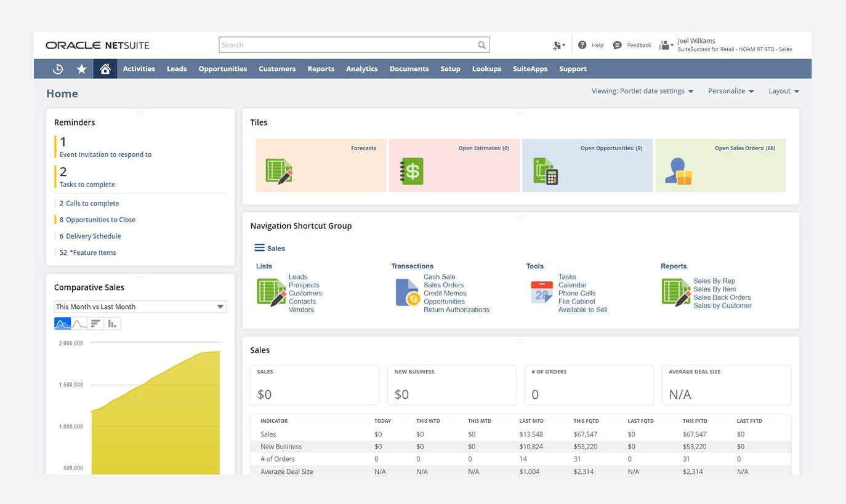Switch chart to column bar view

coord(112,324)
